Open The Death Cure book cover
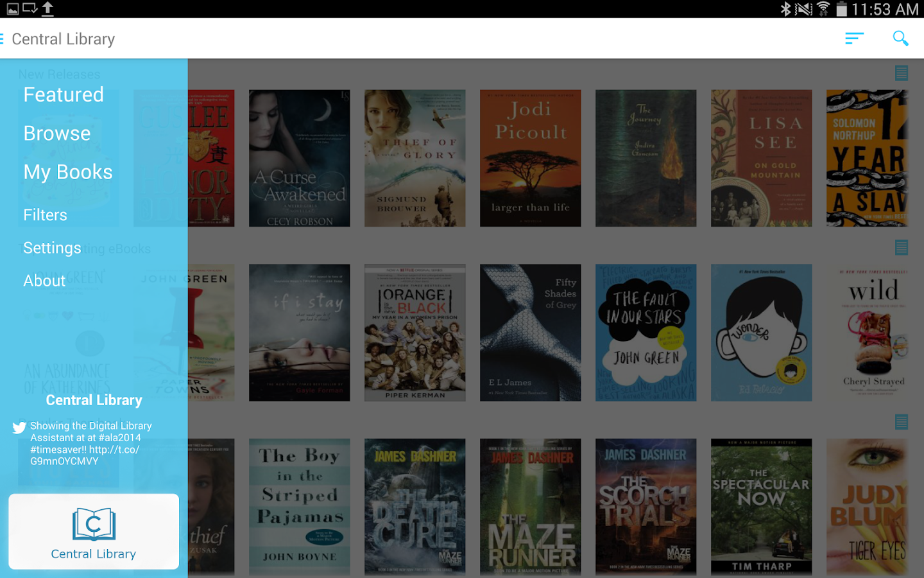924x578 pixels. click(x=415, y=507)
